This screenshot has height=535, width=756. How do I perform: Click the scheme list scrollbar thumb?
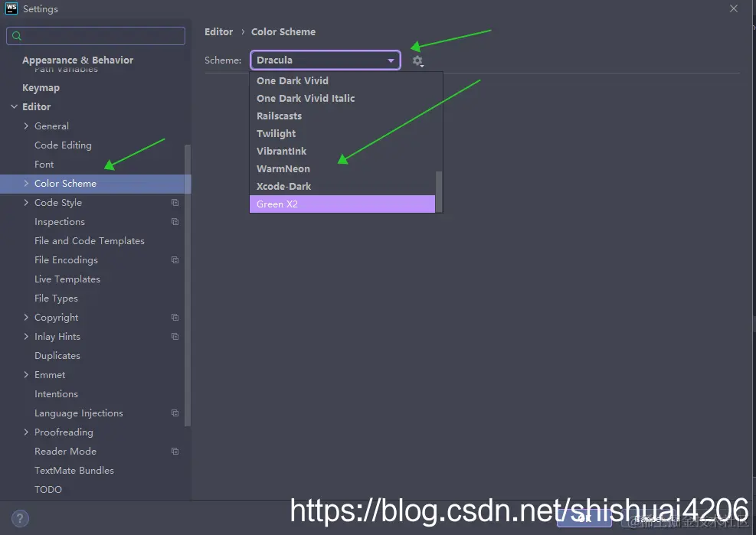(439, 192)
